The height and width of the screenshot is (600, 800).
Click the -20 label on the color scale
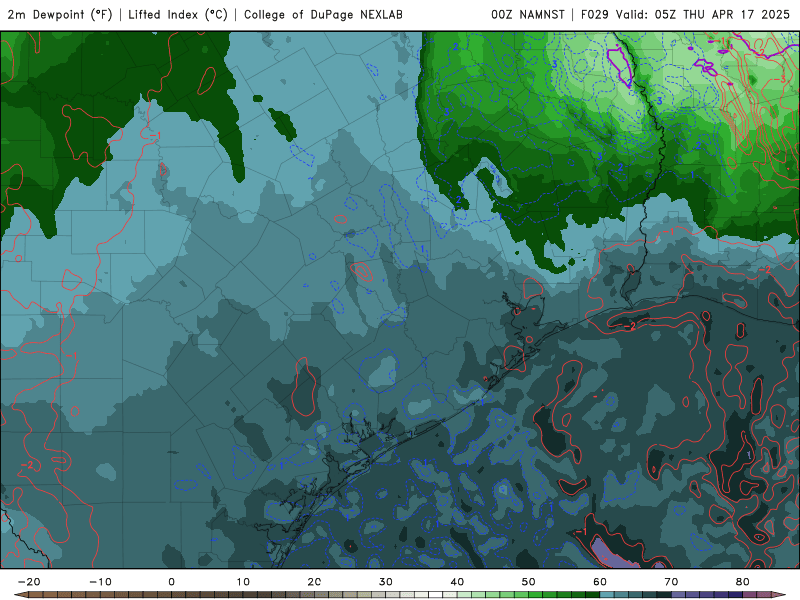pos(29,582)
